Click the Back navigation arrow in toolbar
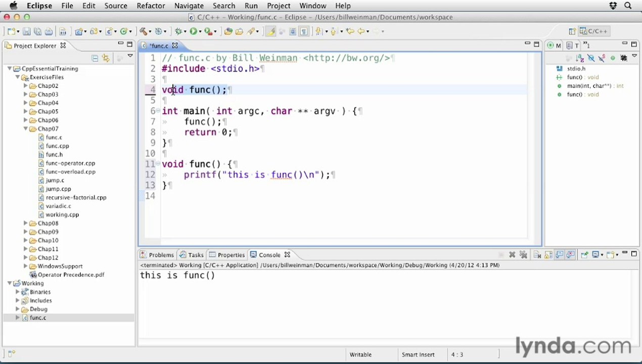The width and height of the screenshot is (642, 364). pyautogui.click(x=361, y=31)
